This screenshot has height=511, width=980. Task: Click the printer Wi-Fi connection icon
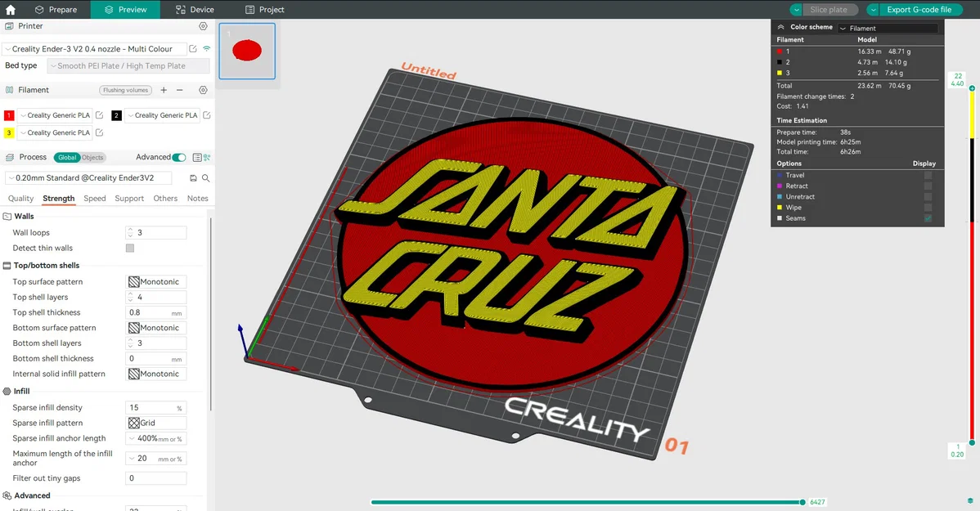click(206, 49)
